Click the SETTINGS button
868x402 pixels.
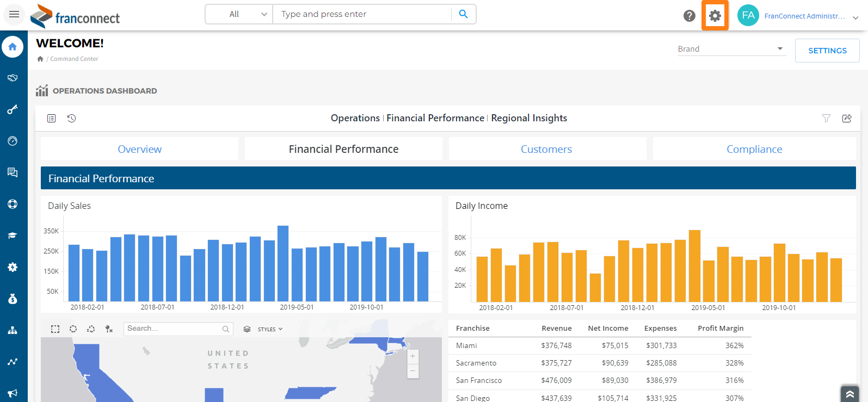[x=827, y=51]
